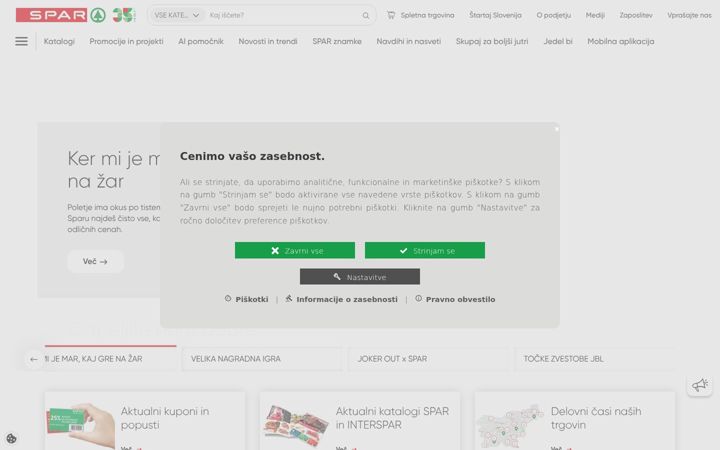The width and height of the screenshot is (720, 450).
Task: Open Promocije in projekti menu
Action: pos(126,41)
